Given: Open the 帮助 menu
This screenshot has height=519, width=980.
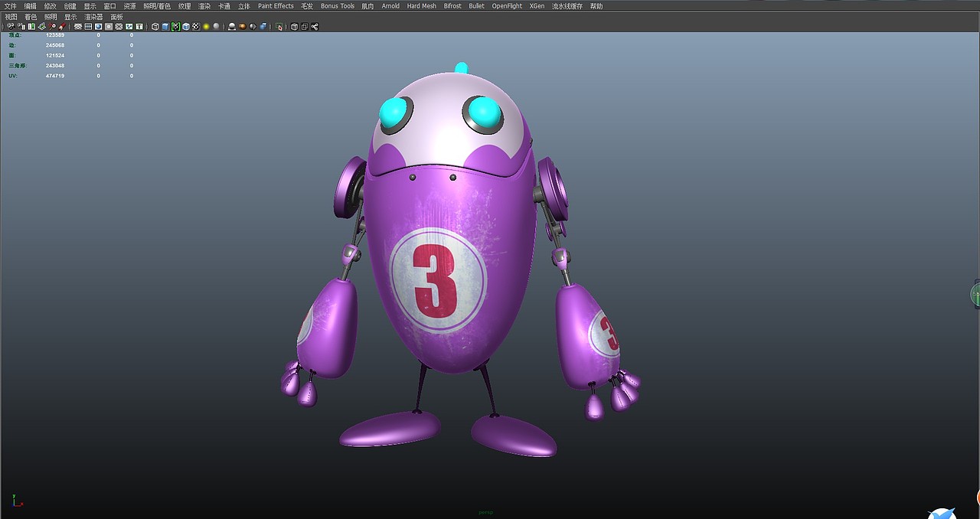Looking at the screenshot, I should pos(596,5).
